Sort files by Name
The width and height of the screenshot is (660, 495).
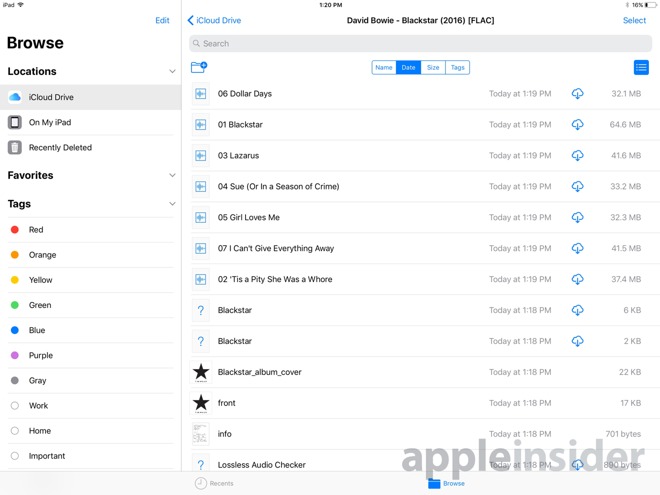click(x=384, y=67)
